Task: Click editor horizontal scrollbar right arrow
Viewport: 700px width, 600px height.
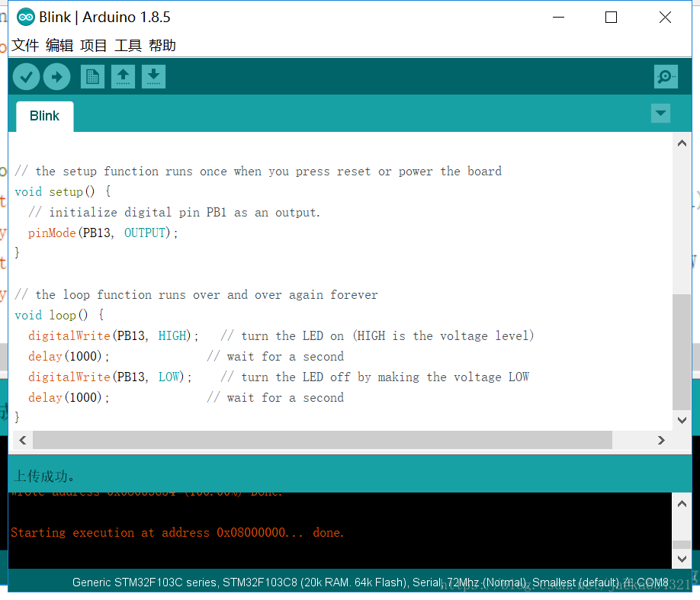Action: pyautogui.click(x=661, y=440)
